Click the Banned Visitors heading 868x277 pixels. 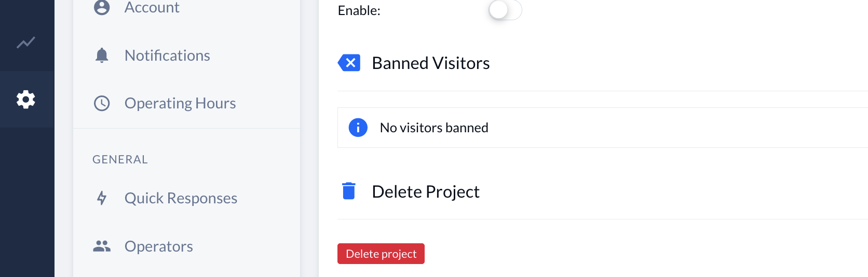(431, 63)
